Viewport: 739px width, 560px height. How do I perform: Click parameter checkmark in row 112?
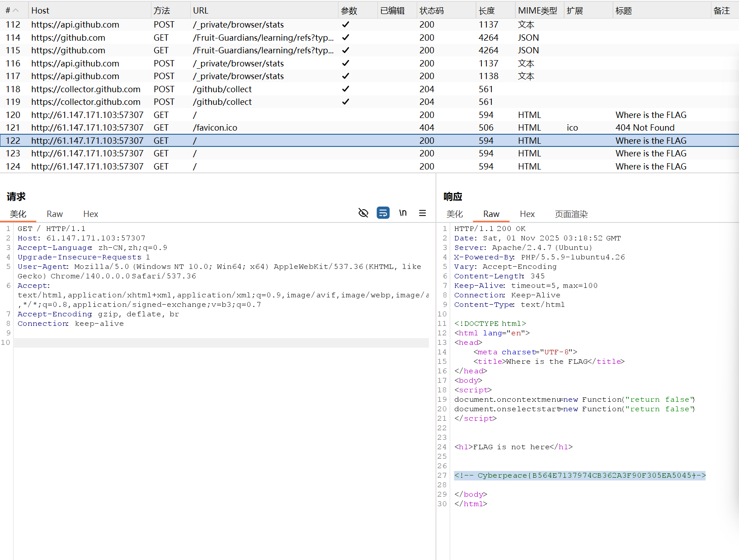(346, 24)
